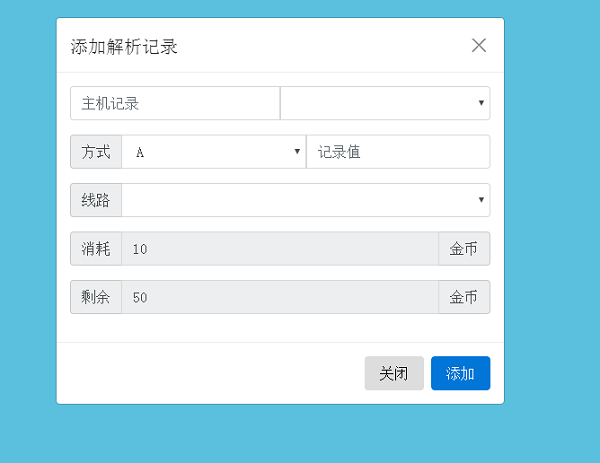Click the 方式 label addon
The width and height of the screenshot is (600, 463).
[96, 152]
